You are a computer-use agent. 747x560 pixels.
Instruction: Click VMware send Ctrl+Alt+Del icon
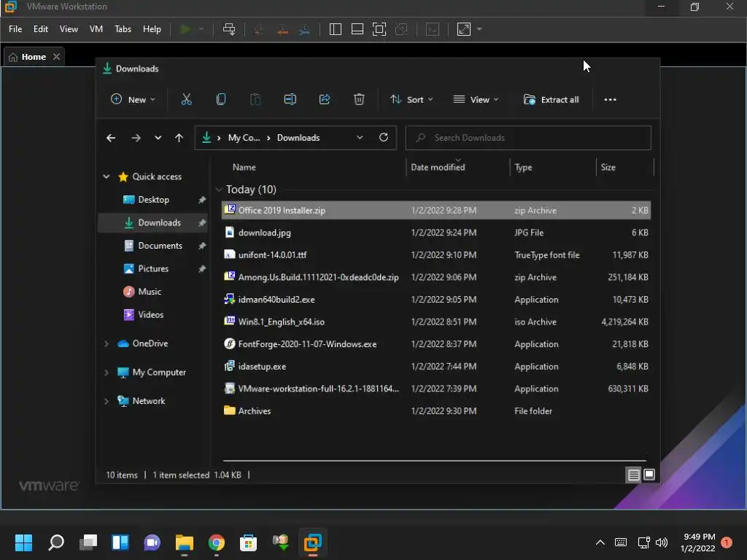coord(229,29)
